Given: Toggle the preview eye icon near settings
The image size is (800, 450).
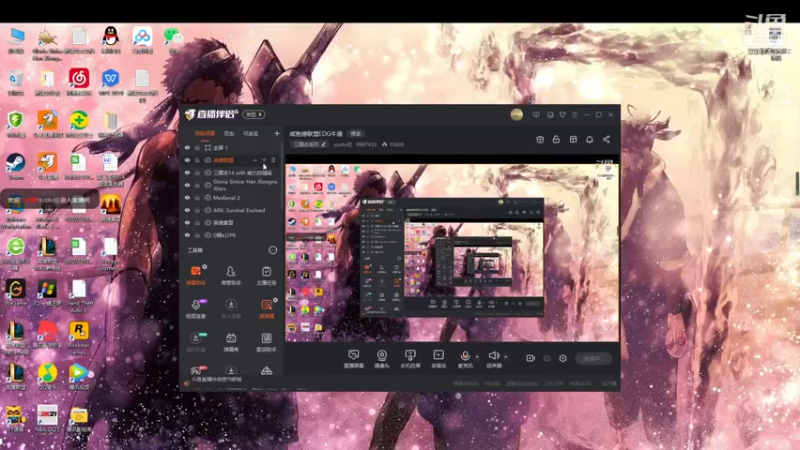Looking at the screenshot, I should (x=546, y=358).
